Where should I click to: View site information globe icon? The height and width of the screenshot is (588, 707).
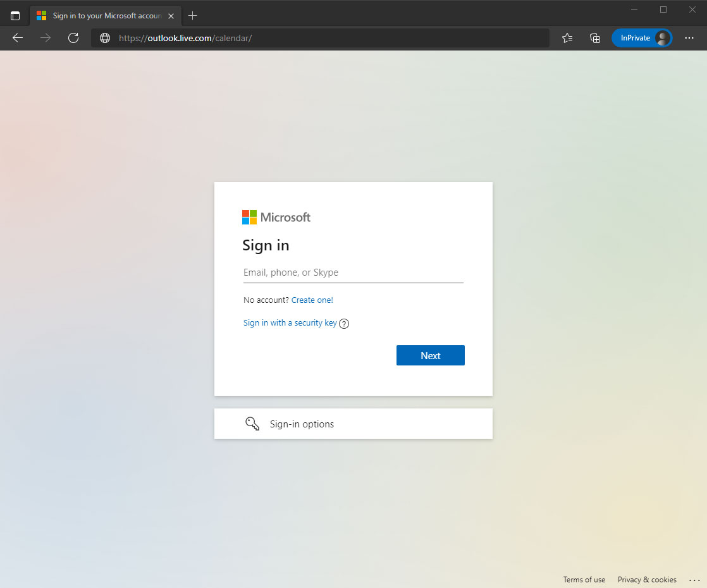(x=105, y=38)
